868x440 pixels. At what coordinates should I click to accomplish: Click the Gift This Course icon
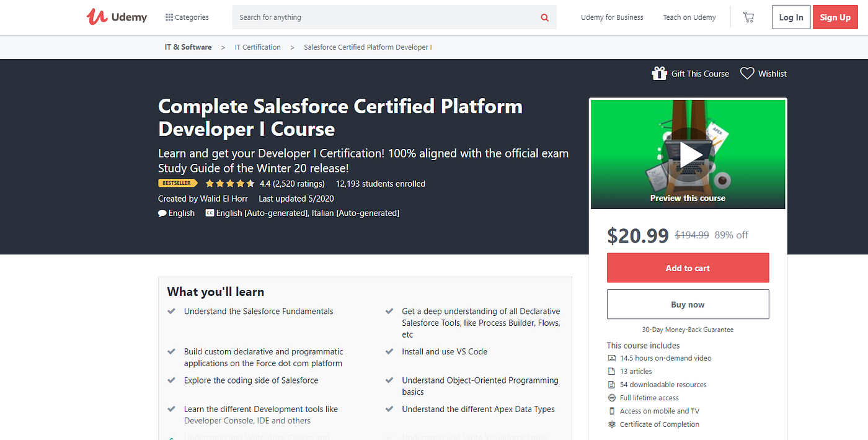(x=659, y=73)
